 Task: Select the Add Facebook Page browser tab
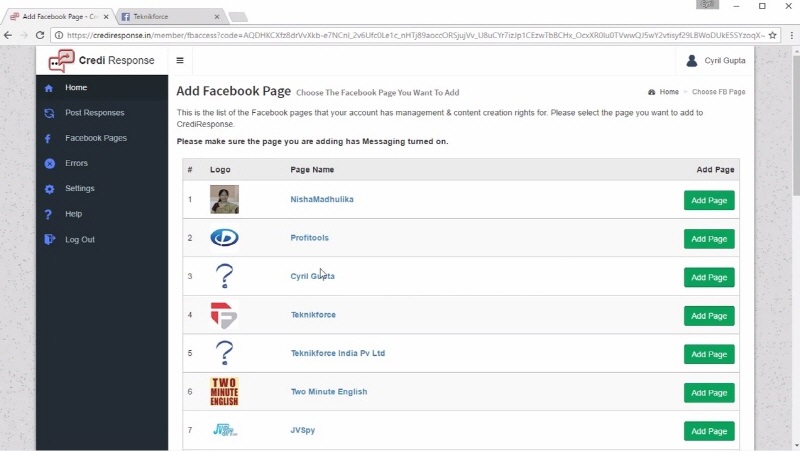[x=60, y=16]
